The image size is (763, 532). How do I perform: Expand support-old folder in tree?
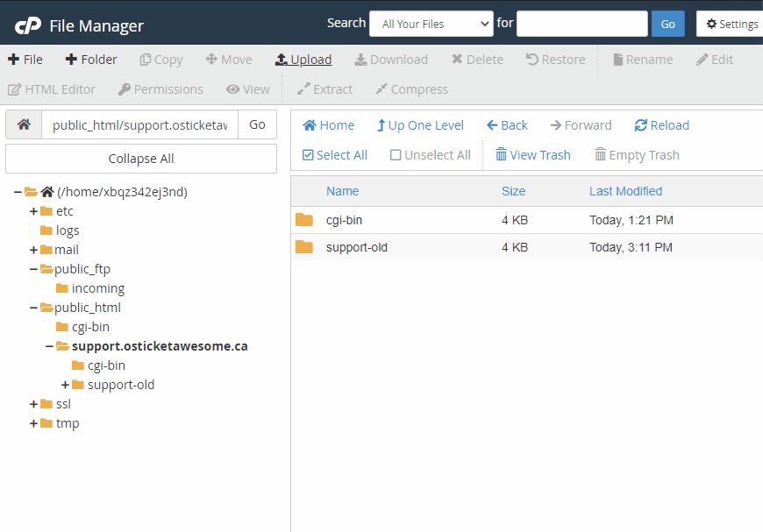coord(65,385)
